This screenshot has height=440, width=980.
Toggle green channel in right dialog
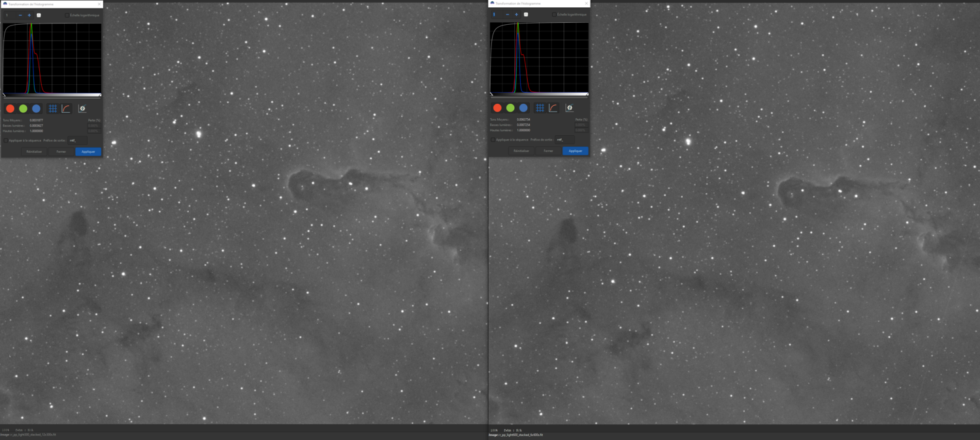510,108
